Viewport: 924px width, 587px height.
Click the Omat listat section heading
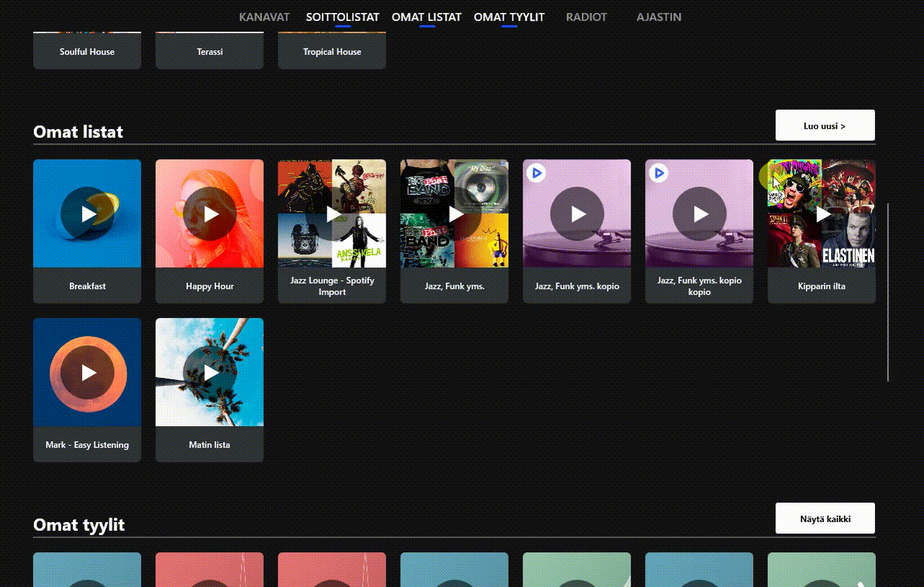(78, 132)
